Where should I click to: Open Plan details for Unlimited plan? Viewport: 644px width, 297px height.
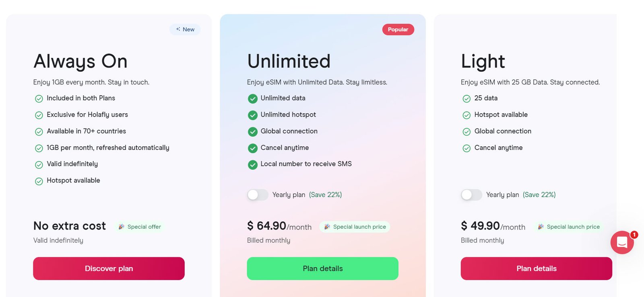point(322,268)
